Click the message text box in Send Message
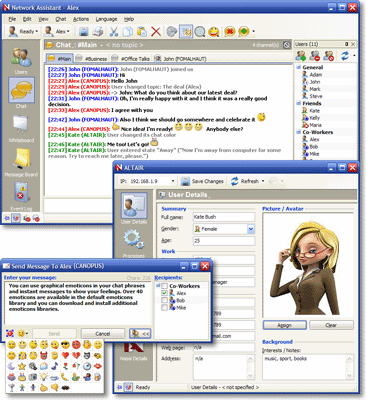Screen dimensions: 366x400 pos(78,303)
